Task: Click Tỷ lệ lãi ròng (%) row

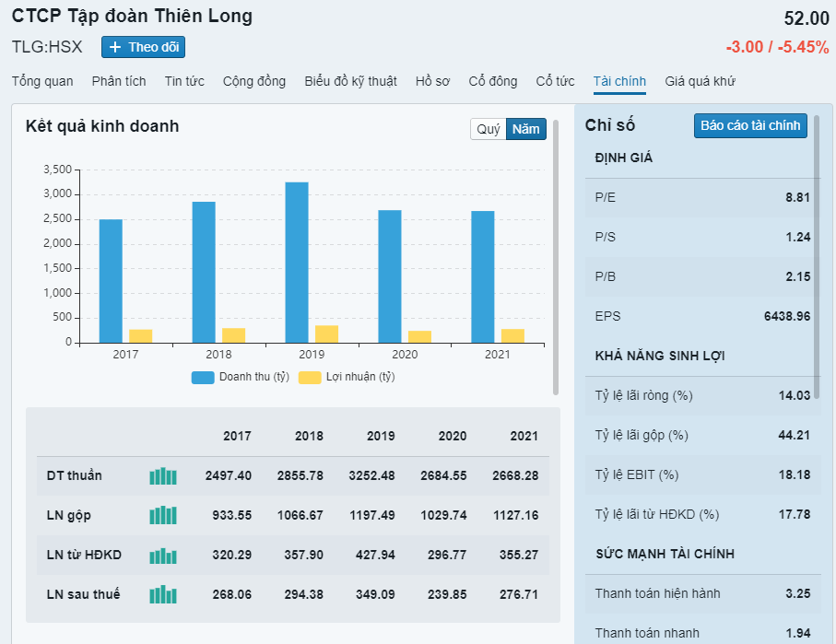Action: 702,395
